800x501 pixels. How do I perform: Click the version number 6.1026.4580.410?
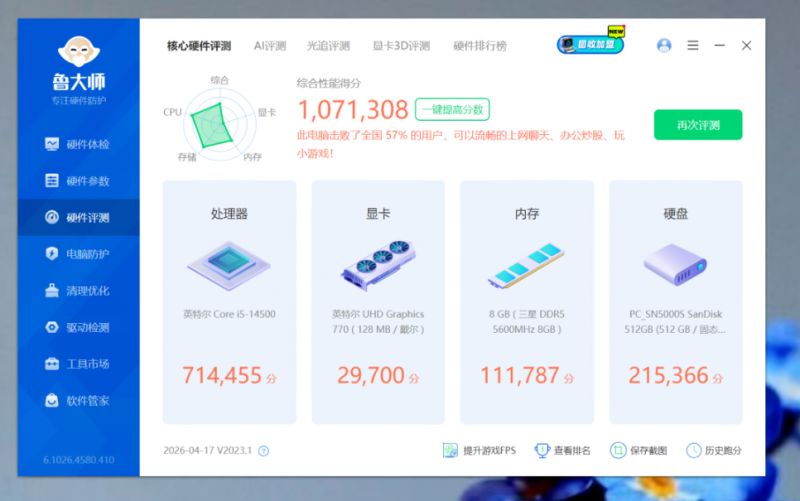79,460
